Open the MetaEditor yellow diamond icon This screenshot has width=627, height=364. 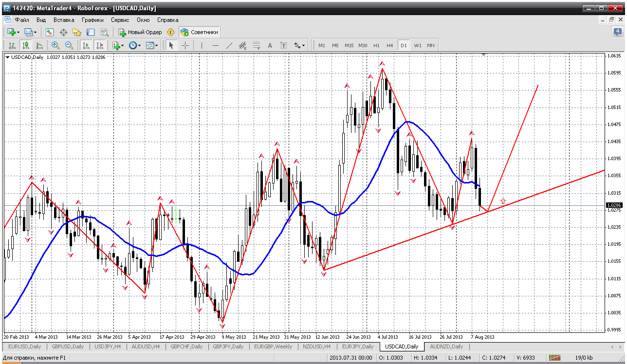click(170, 32)
